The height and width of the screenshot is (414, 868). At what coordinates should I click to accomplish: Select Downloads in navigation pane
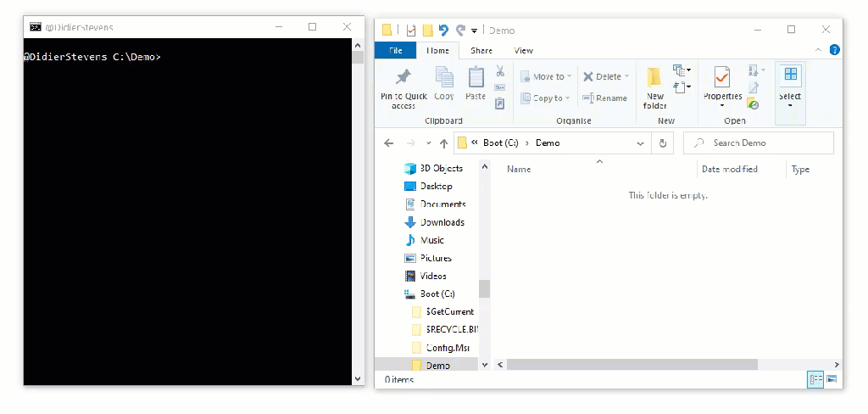pos(442,222)
